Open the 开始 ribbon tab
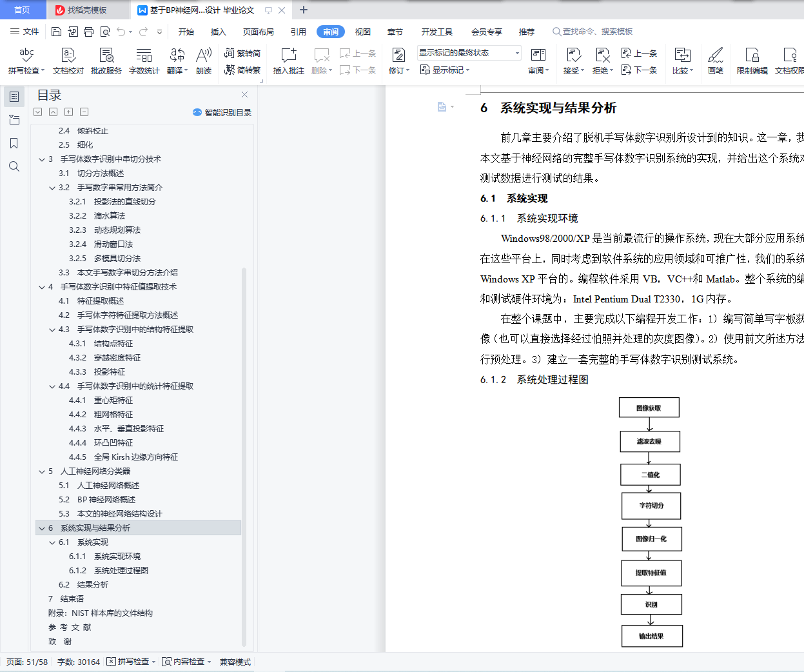This screenshot has width=804, height=672. pyautogui.click(x=186, y=32)
